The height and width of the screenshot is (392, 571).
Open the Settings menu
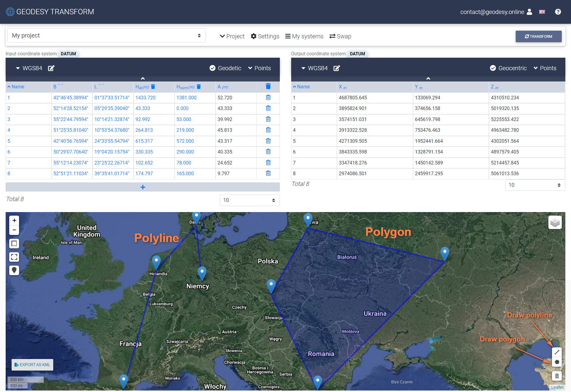point(265,36)
